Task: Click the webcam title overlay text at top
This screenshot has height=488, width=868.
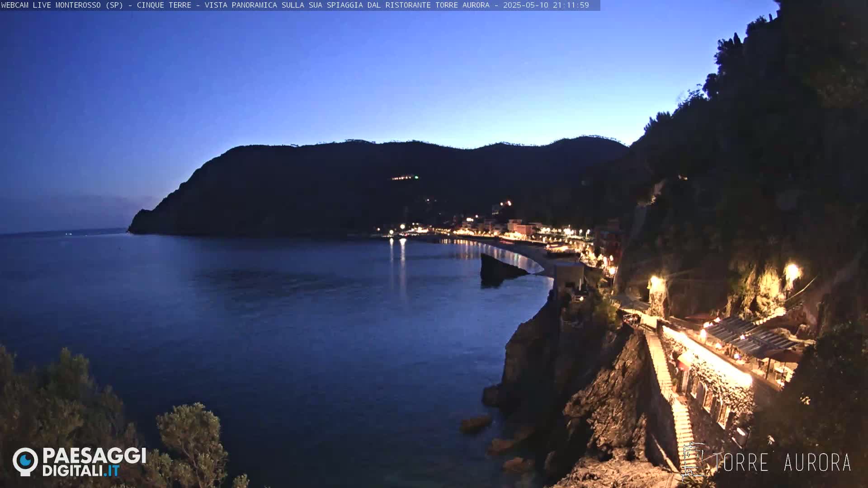Action: click(x=295, y=5)
